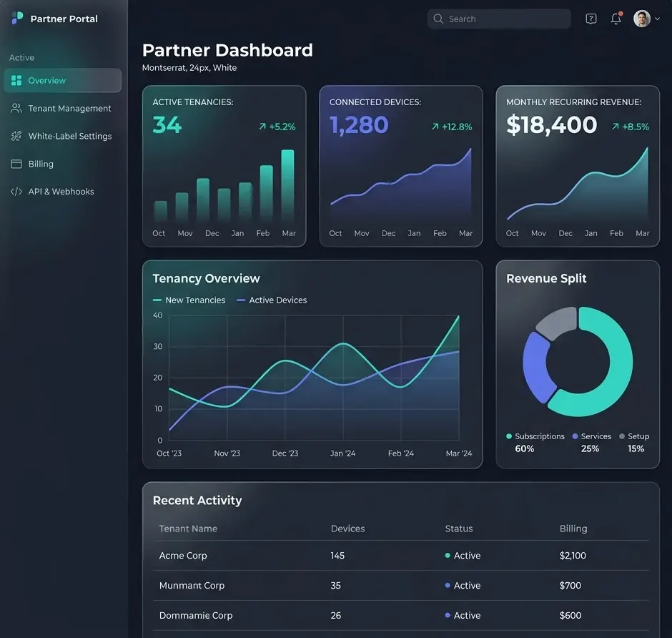672x638 pixels.
Task: Click the tallest Mar bar in Active Tenancies
Action: pyautogui.click(x=287, y=186)
